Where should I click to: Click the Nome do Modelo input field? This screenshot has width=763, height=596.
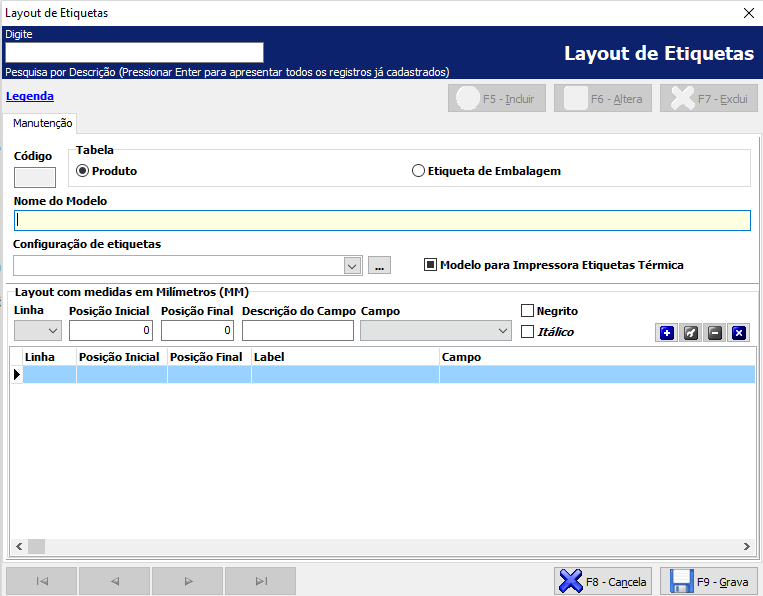(x=382, y=221)
